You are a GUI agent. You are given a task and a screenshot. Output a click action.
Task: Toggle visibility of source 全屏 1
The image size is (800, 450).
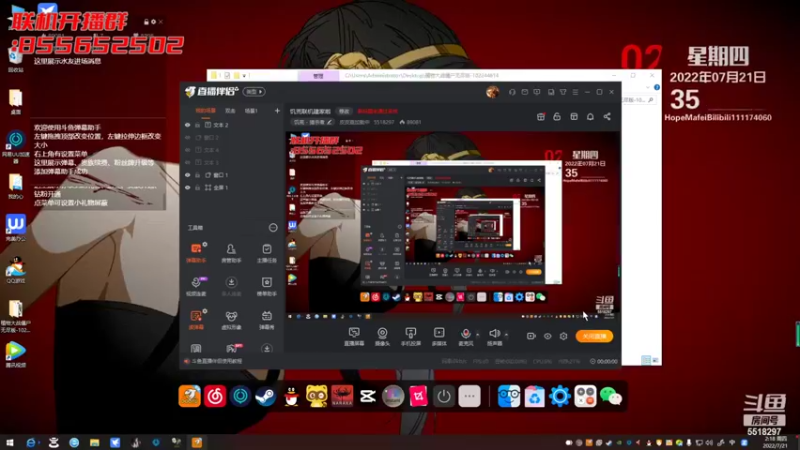coord(188,188)
